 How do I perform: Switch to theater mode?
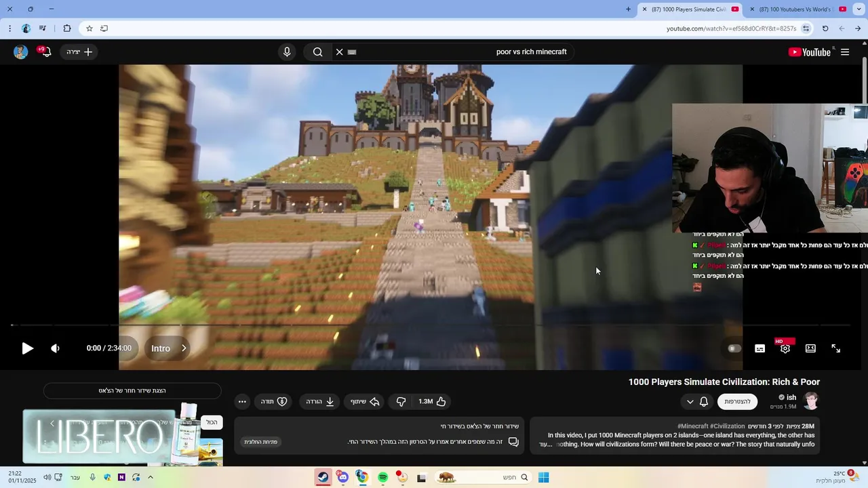click(x=810, y=348)
